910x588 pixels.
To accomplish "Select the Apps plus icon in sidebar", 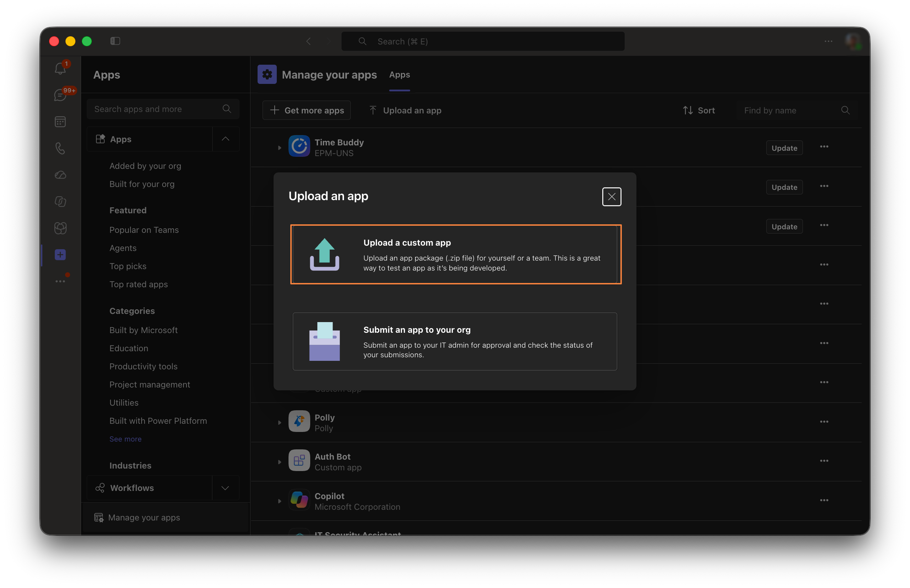I will pyautogui.click(x=60, y=255).
